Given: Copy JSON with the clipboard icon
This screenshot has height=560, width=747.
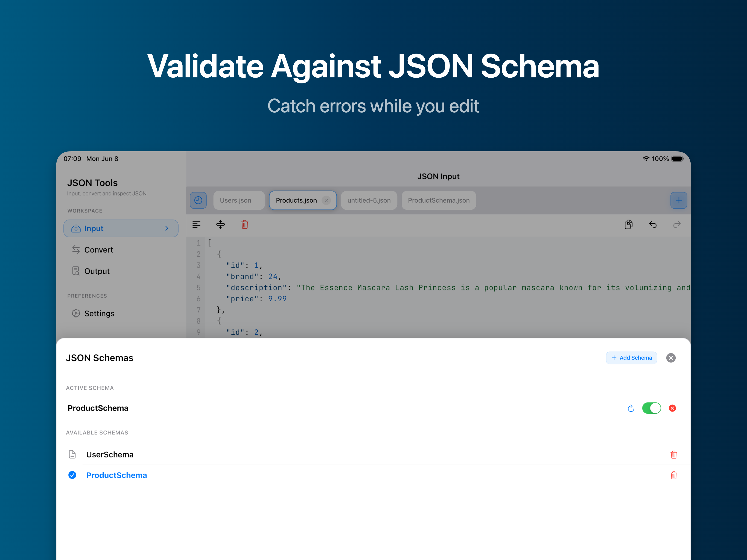Looking at the screenshot, I should click(628, 224).
